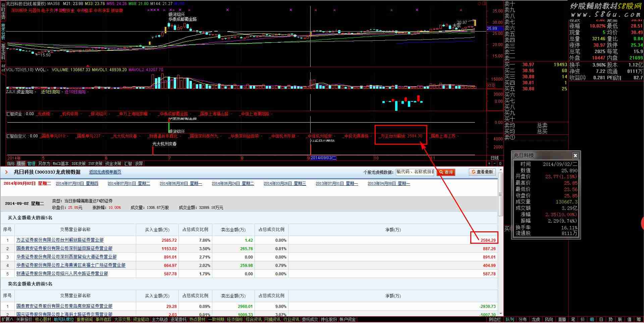Open the 热点题材 bottom tab
This screenshot has height=323, width=644.
[x=197, y=319]
